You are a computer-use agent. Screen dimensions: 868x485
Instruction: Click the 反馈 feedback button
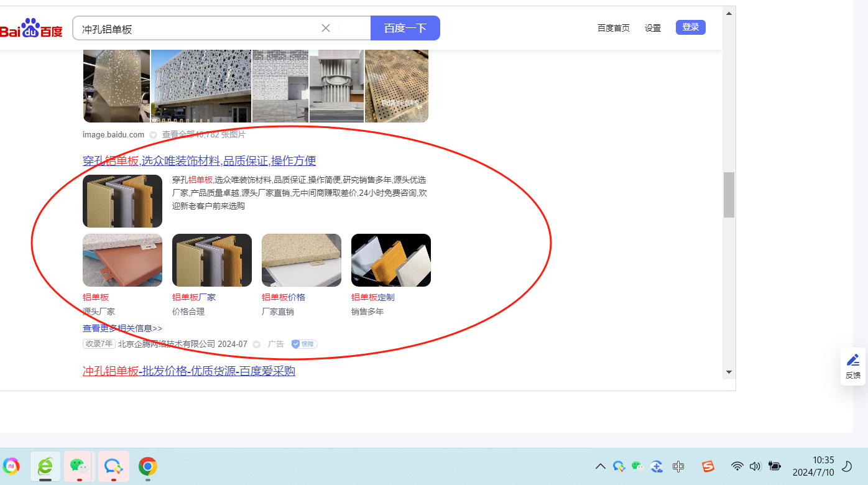(853, 367)
